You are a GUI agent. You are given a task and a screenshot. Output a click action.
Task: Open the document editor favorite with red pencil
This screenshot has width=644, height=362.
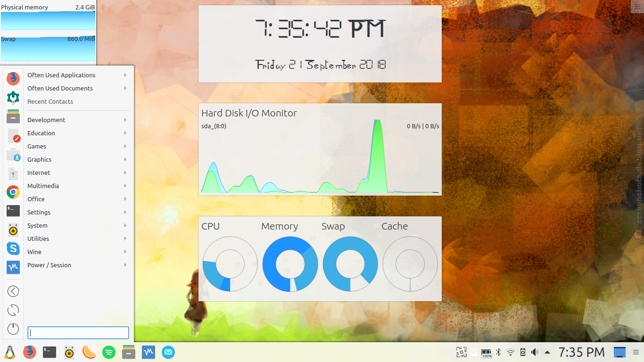tap(13, 135)
